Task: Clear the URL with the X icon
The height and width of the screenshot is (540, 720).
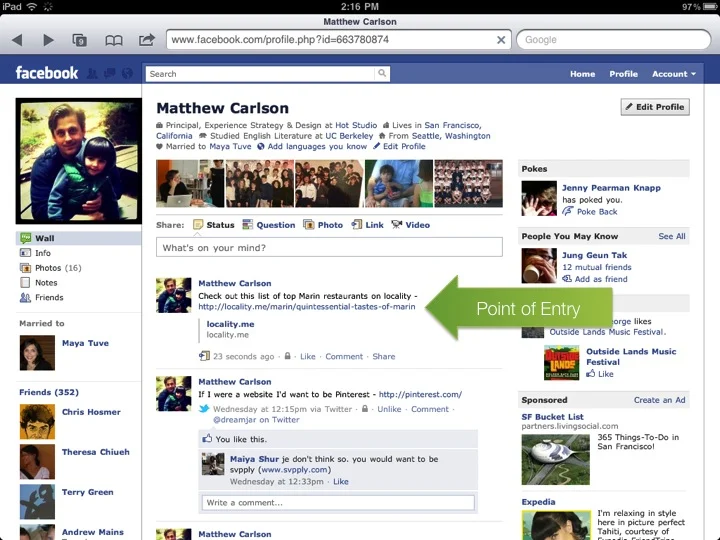Action: [501, 40]
